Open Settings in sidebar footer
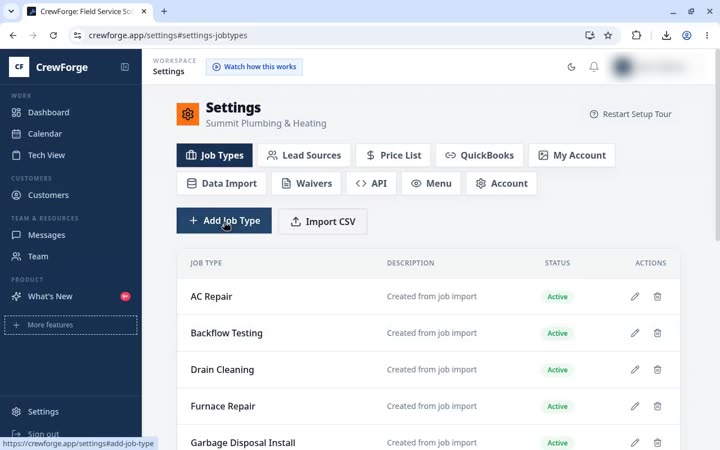 click(x=71, y=412)
